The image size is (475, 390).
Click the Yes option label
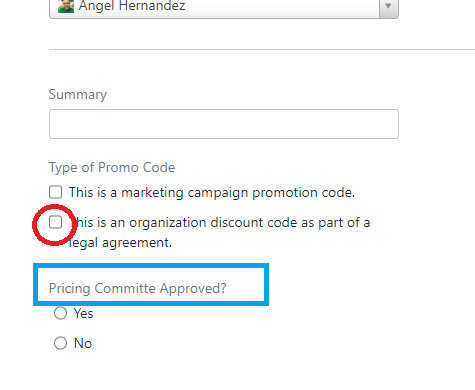click(x=83, y=313)
